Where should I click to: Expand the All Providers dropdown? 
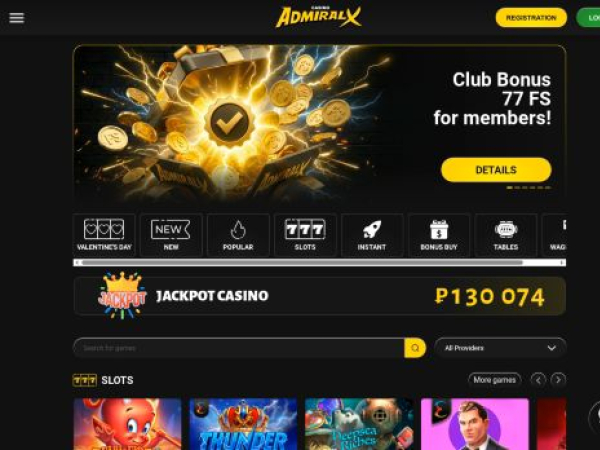pyautogui.click(x=500, y=348)
